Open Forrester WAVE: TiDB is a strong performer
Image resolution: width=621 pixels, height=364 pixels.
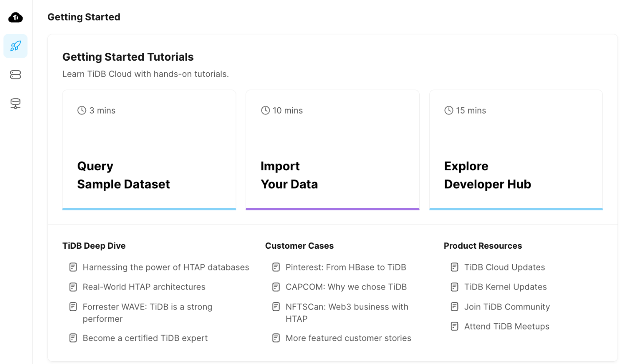(148, 313)
